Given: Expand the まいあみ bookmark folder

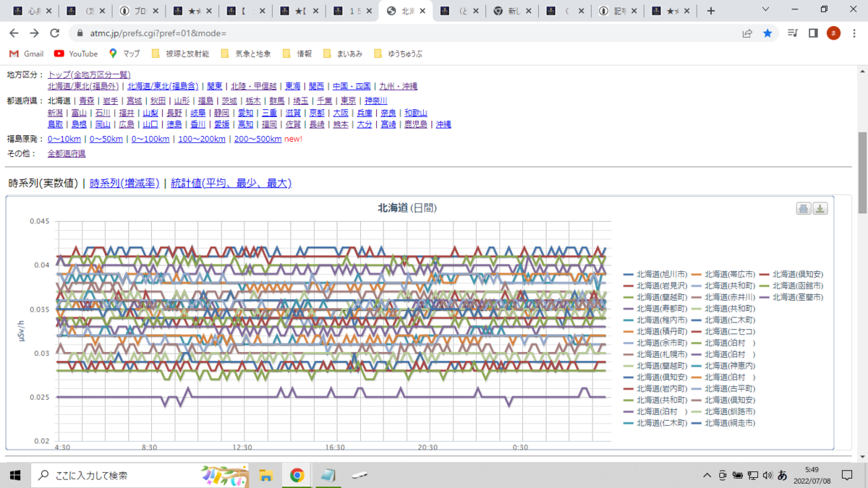Looking at the screenshot, I should pos(342,53).
